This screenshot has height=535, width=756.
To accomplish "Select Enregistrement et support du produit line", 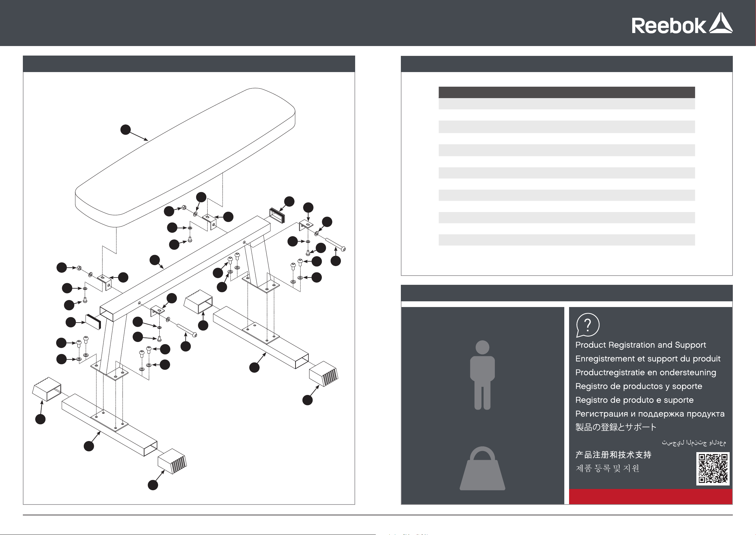I will tap(648, 359).
